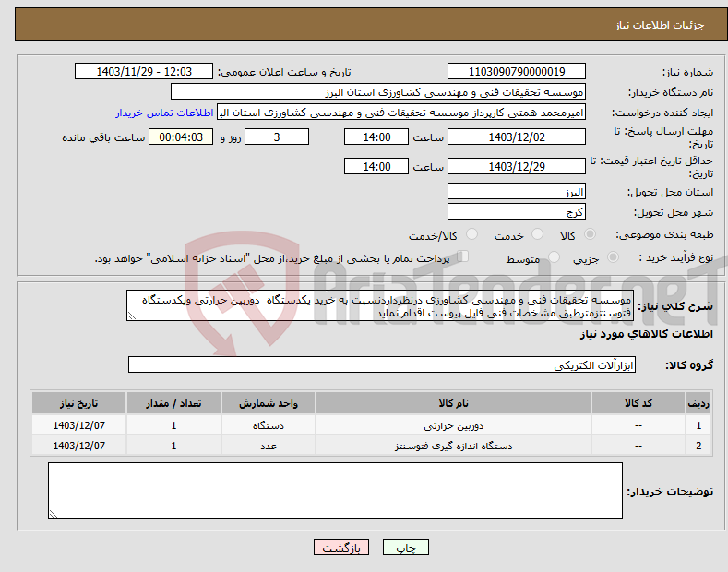
Task: Click the response deadline date 1403/12/02
Action: 517,137
